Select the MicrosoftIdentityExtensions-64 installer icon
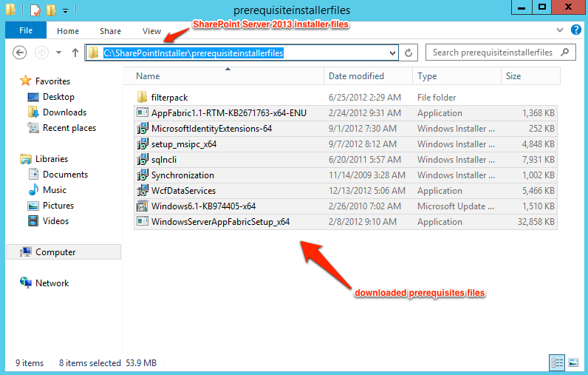This screenshot has height=375, width=588. (142, 129)
